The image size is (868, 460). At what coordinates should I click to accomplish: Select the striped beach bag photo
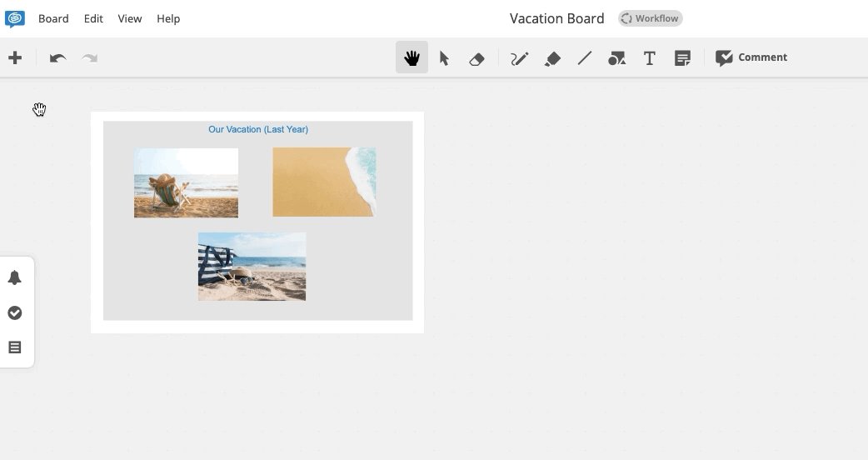[252, 267]
